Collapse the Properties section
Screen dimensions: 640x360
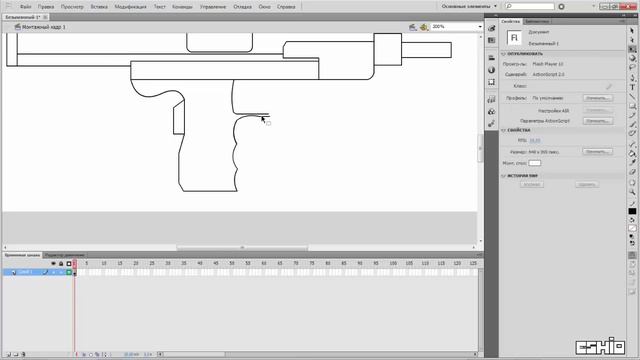click(x=503, y=130)
